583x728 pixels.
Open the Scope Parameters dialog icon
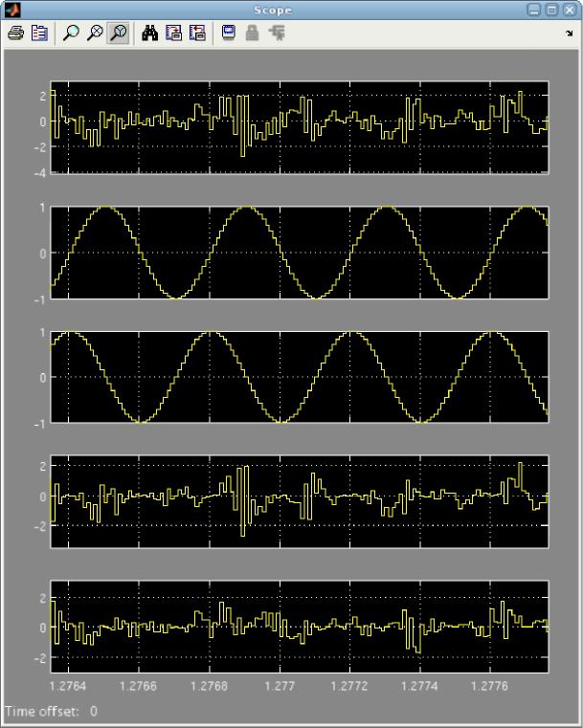coord(39,33)
